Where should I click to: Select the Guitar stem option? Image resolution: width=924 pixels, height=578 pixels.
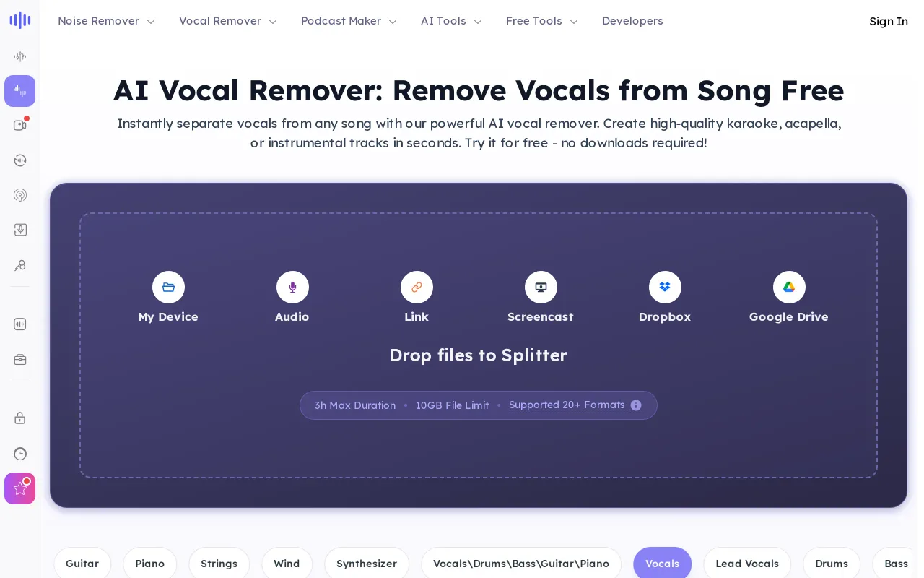pos(82,564)
